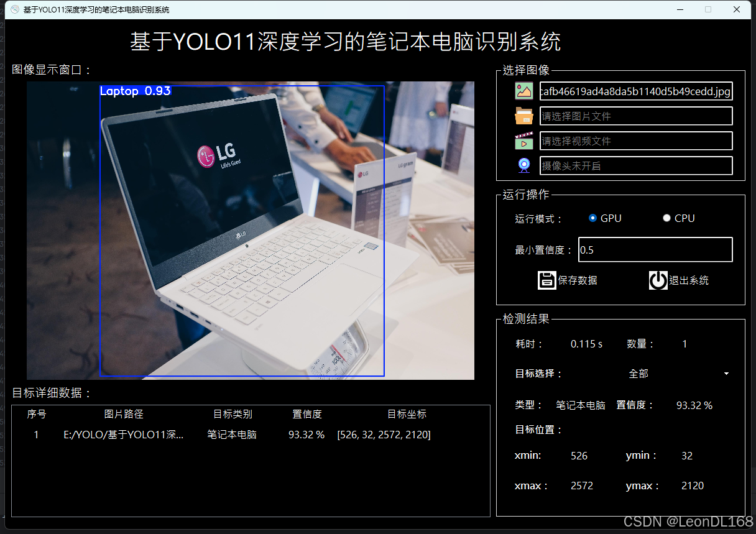Select the E:/YOLO/基于YOLO11深... path cell
This screenshot has height=534, width=756.
[124, 435]
